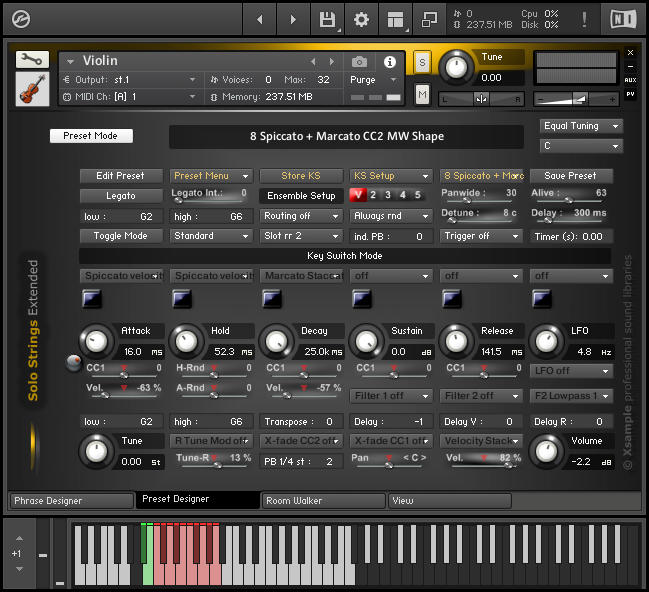Open the Purge dropdown menu

[x=373, y=79]
